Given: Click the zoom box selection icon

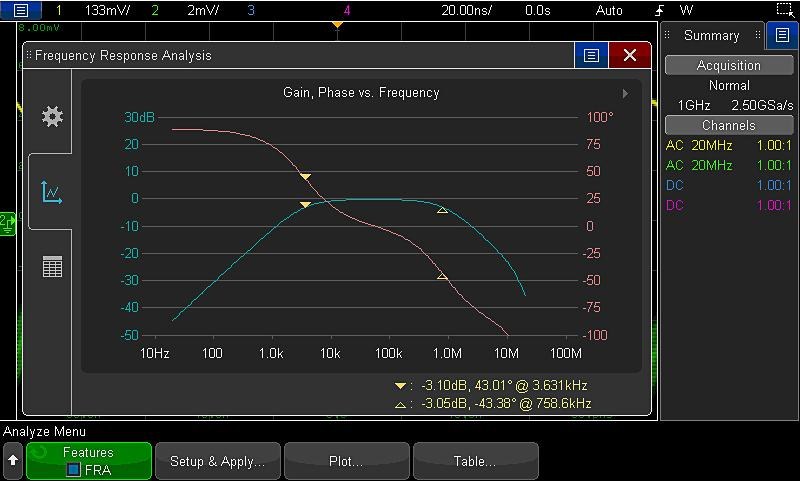Looking at the screenshot, I should pyautogui.click(x=785, y=10).
